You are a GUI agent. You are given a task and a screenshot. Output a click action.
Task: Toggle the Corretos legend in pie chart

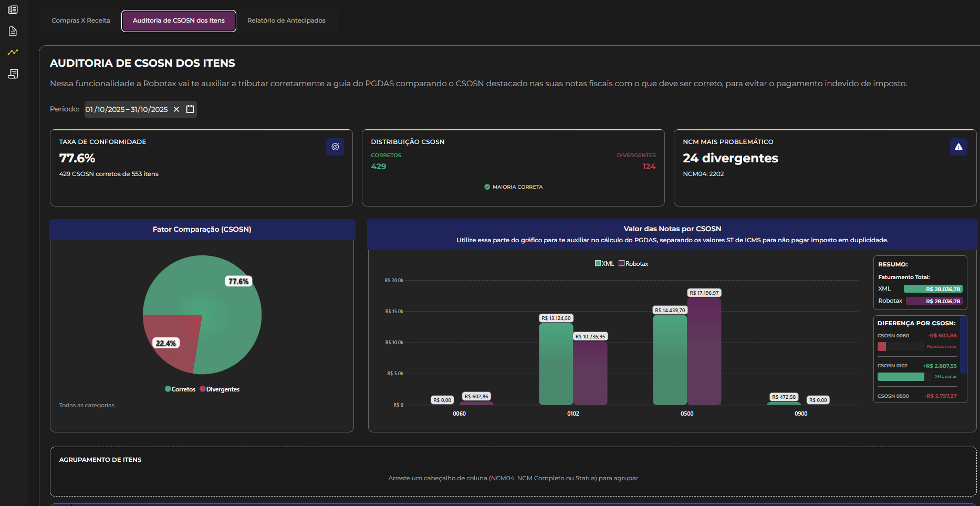point(180,389)
